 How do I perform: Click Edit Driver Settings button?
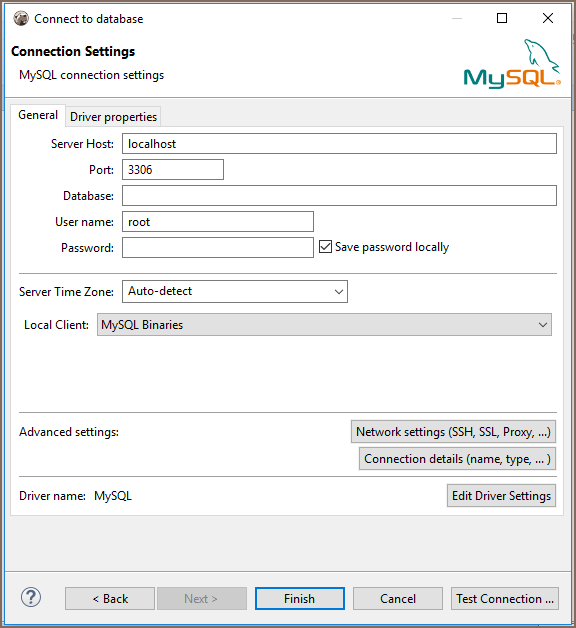tap(501, 496)
